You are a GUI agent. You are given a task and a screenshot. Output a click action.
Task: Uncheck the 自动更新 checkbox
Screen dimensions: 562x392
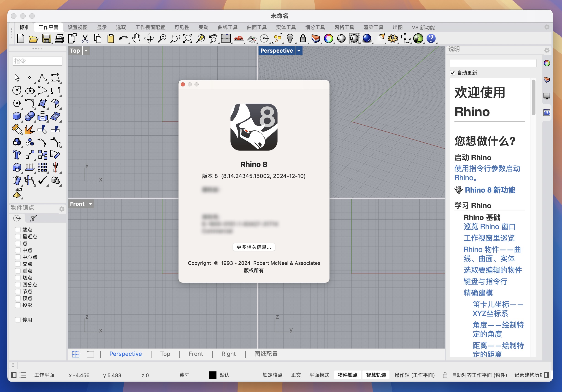452,73
